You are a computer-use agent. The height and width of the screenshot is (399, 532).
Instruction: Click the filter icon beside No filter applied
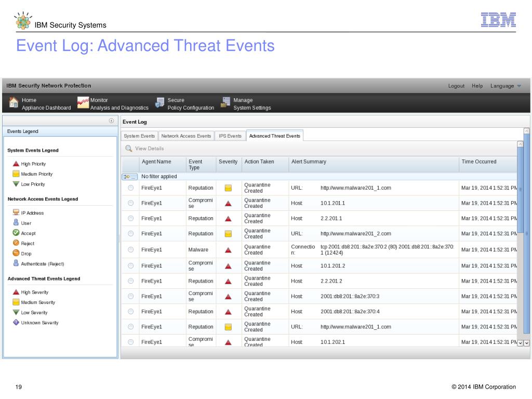click(x=129, y=177)
